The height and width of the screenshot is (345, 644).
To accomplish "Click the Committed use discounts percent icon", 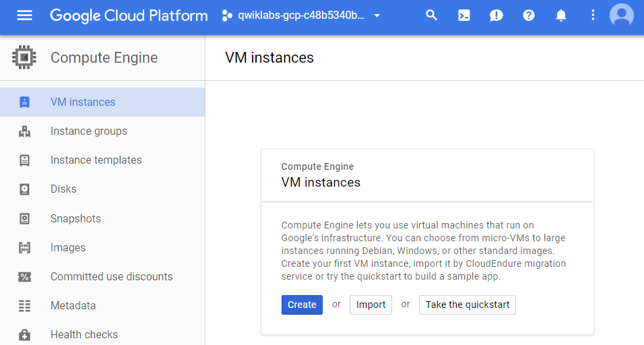I will click(25, 277).
